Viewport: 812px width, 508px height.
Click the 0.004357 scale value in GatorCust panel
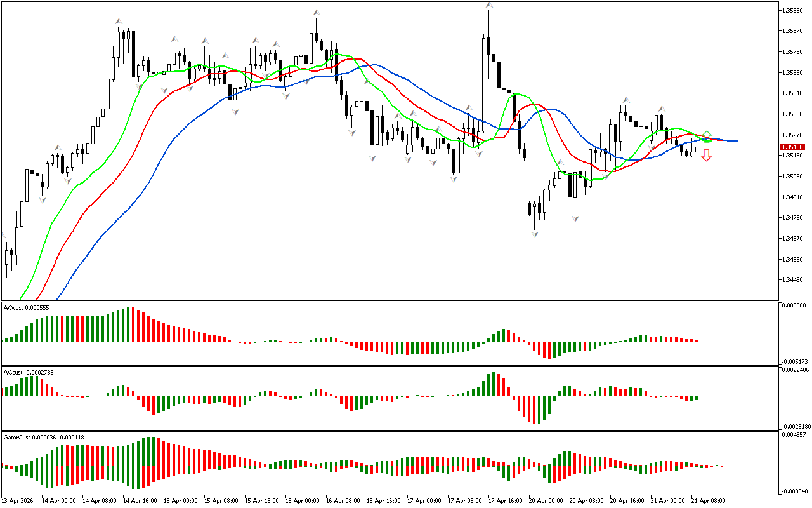pos(794,435)
